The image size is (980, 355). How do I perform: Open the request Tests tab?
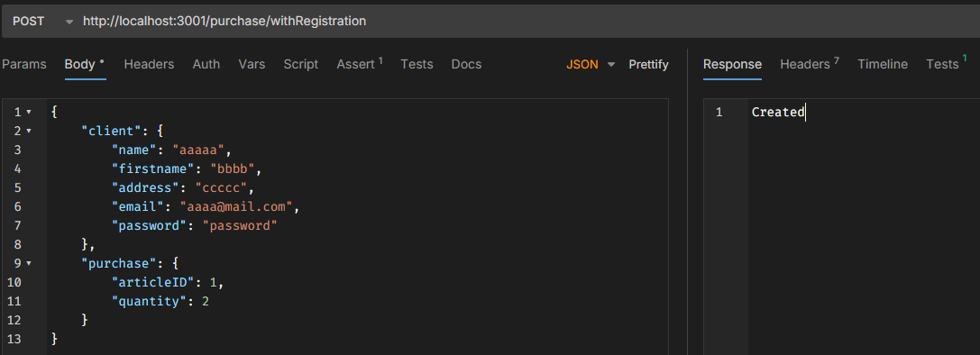point(417,64)
